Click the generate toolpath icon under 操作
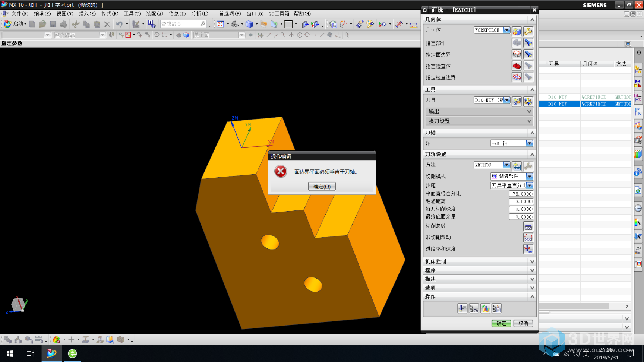 point(462,308)
